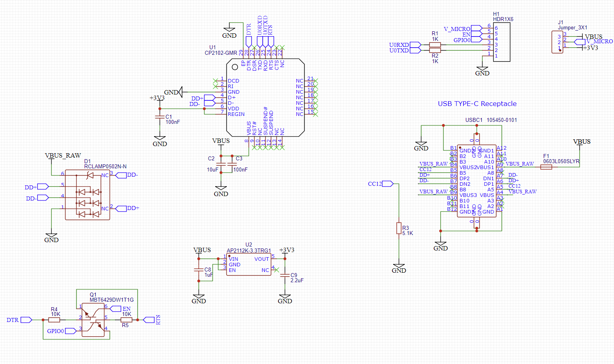Select the USBC1 connector body
614x364 pixels.
coord(477,181)
